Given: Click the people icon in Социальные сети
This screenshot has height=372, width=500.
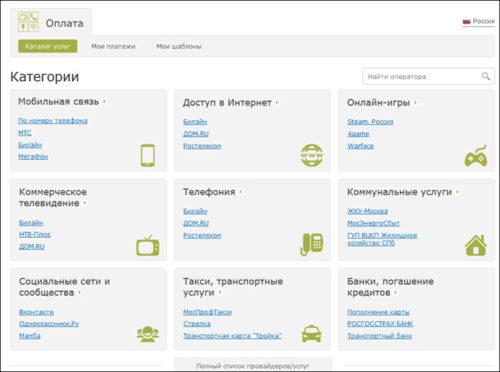Looking at the screenshot, I should coord(148,334).
